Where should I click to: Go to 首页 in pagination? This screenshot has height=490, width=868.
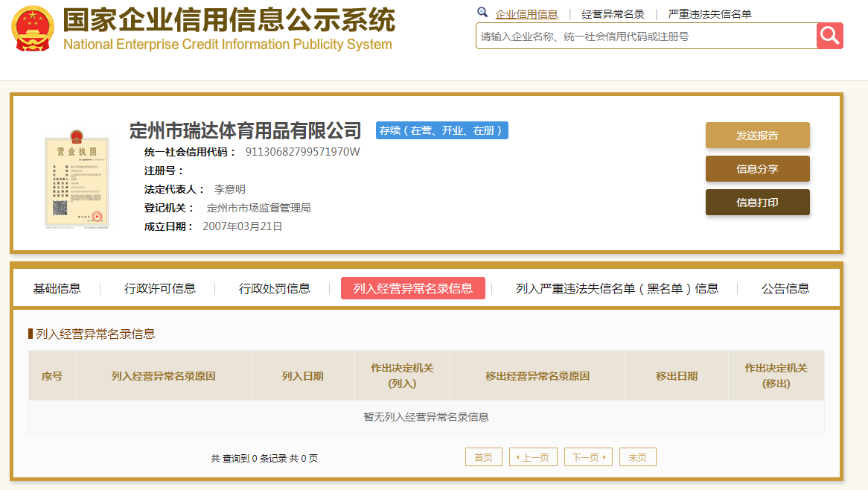coord(484,456)
